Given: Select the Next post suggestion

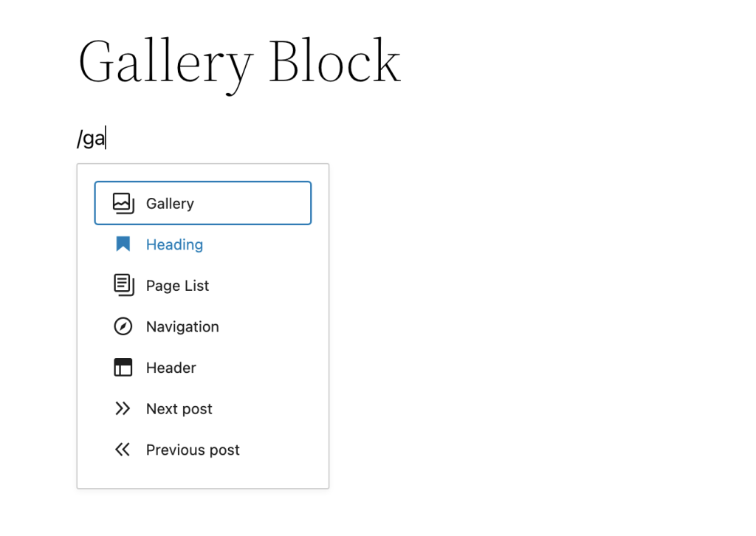Looking at the screenshot, I should tap(179, 408).
